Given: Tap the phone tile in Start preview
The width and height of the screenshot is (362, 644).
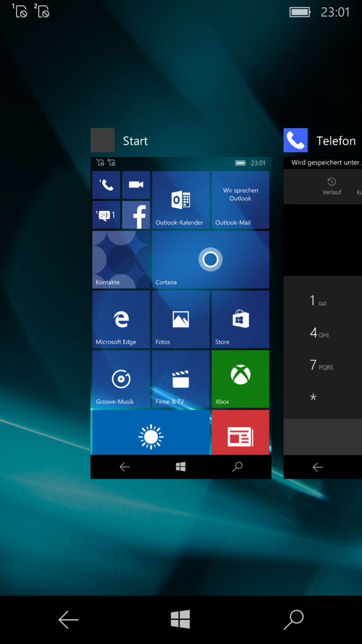Looking at the screenshot, I should (x=106, y=185).
